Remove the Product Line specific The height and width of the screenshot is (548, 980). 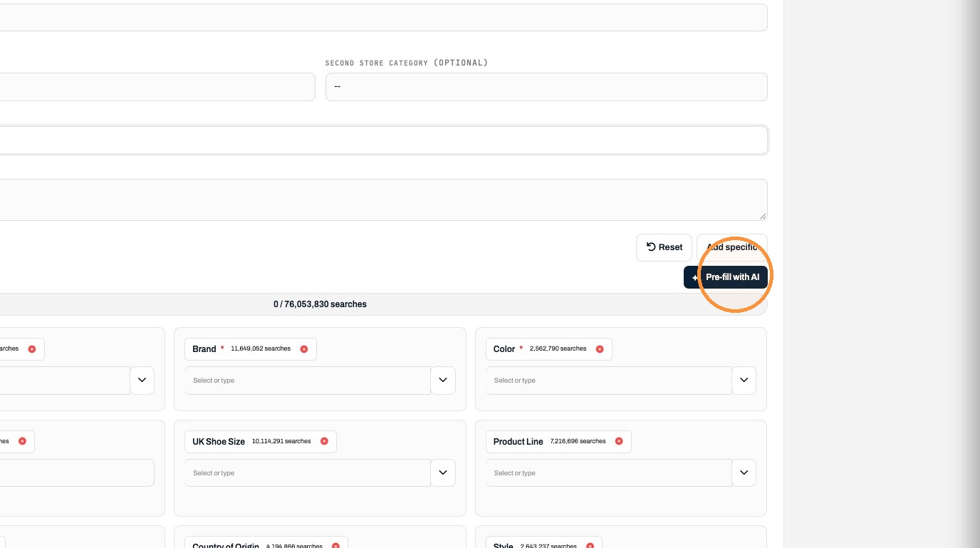pos(619,442)
